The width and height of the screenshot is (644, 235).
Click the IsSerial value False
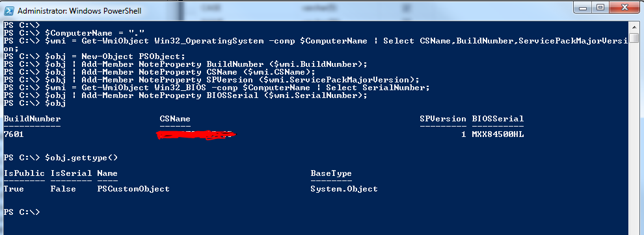(x=63, y=189)
